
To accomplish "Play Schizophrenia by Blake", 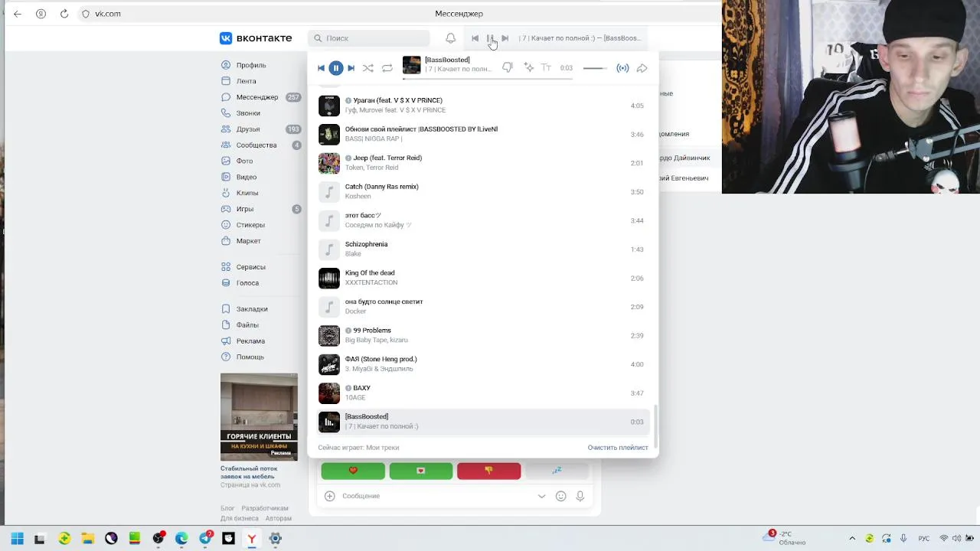I will [482, 249].
